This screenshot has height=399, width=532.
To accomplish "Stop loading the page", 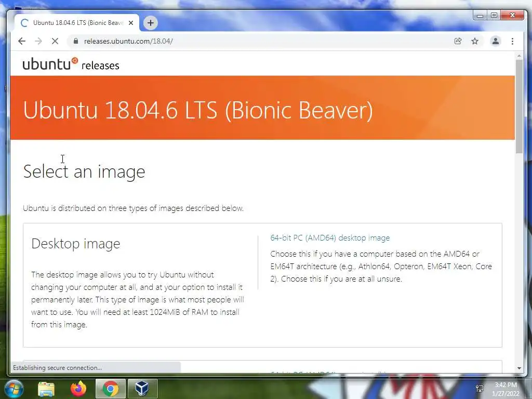I will [x=55, y=41].
